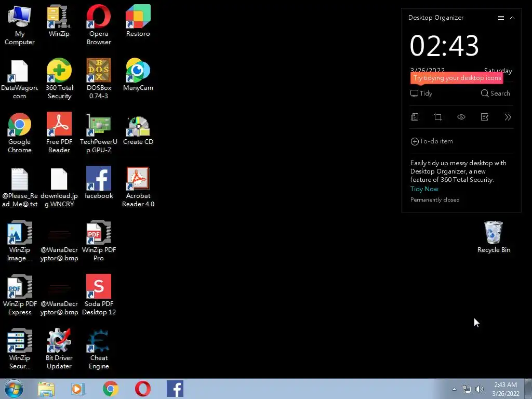The height and width of the screenshot is (399, 532).
Task: Click Permanently closed text
Action: 435,200
